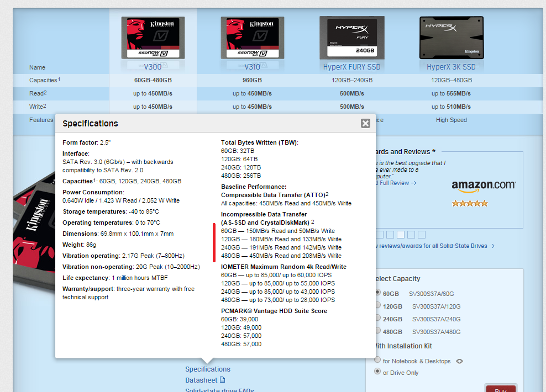Click the 60GB: 39,000 score line
Screen dimensions: 546x392
point(240,319)
